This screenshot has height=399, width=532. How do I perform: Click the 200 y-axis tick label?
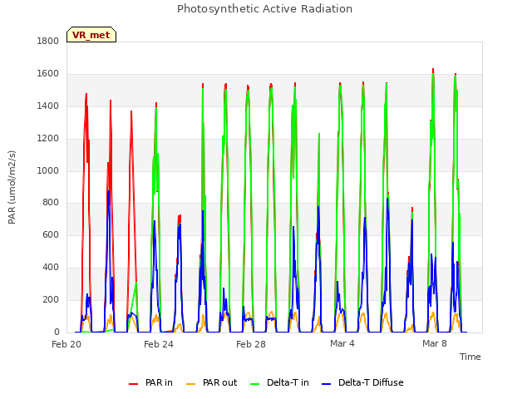click(51, 299)
